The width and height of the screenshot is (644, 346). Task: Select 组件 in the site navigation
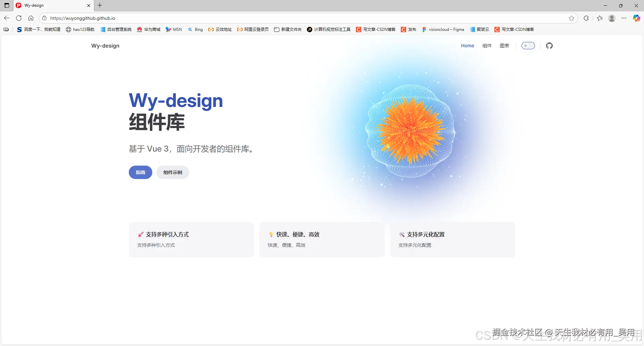click(x=487, y=46)
